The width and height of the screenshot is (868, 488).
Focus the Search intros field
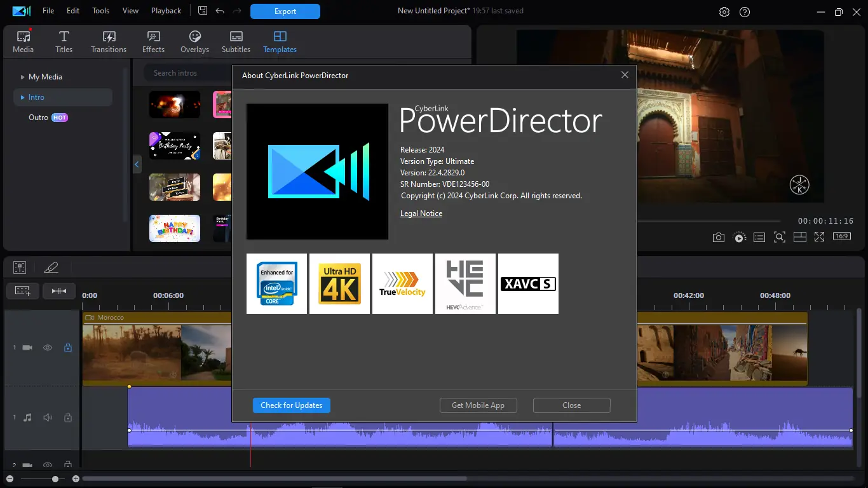pos(187,73)
